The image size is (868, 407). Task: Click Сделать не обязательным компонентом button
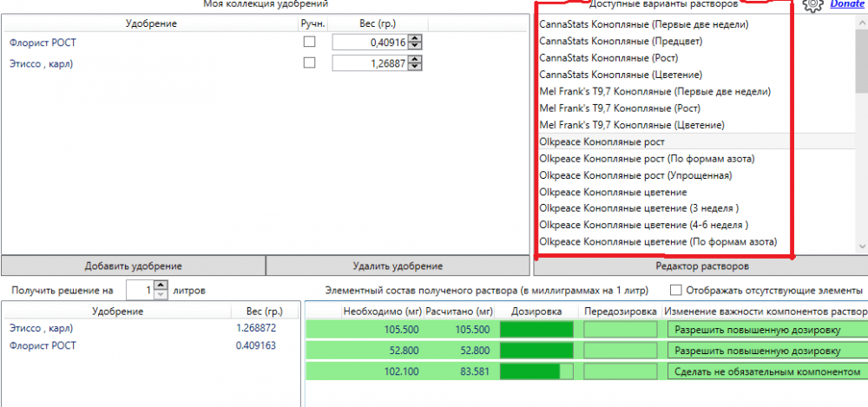tap(768, 372)
